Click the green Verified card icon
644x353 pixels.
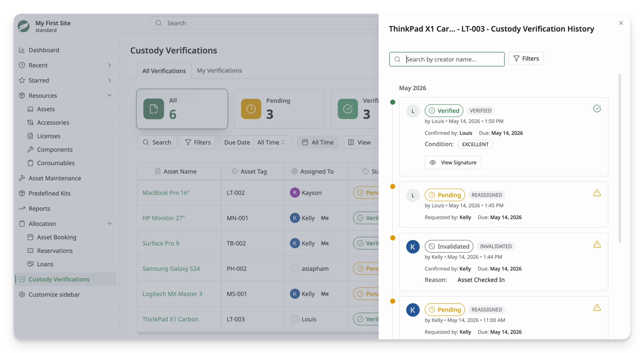(347, 109)
